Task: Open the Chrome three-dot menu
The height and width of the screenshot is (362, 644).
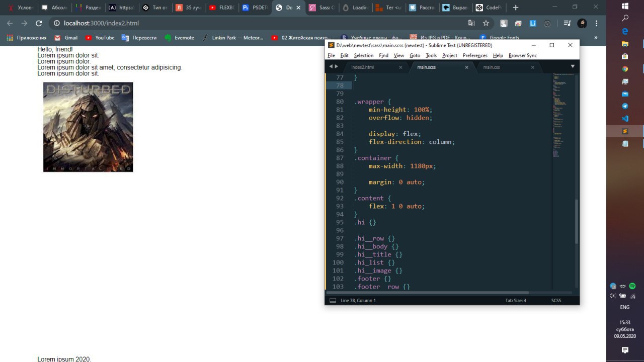Action: point(597,23)
